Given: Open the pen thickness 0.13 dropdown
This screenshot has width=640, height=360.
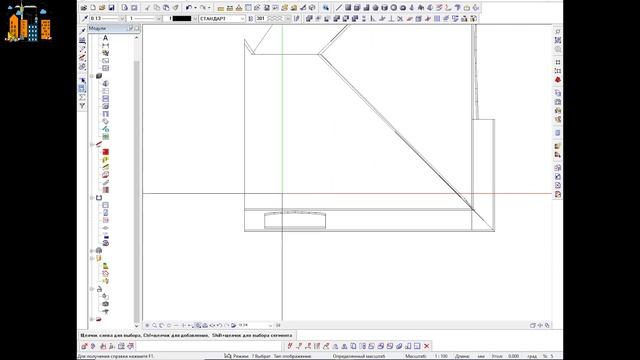Looking at the screenshot, I should click(x=122, y=19).
